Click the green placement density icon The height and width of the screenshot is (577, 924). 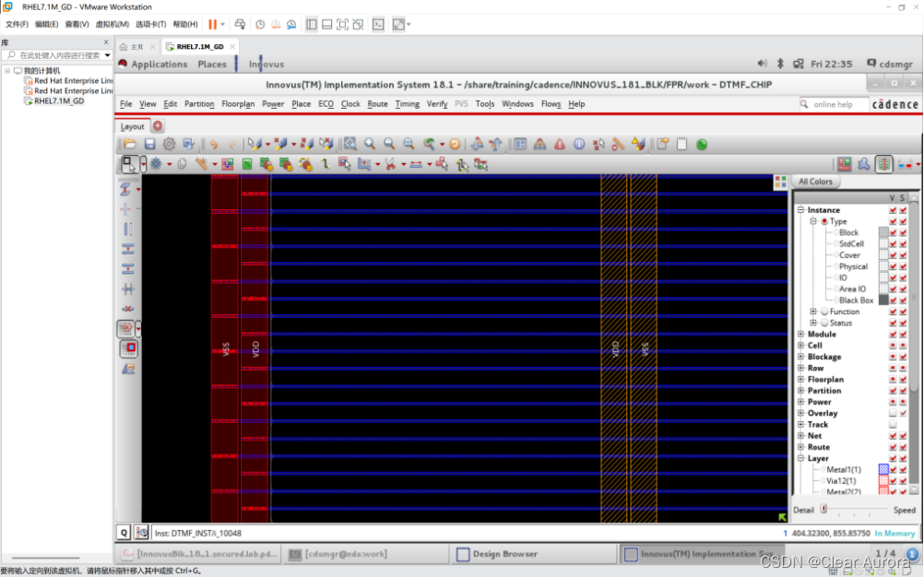247,164
